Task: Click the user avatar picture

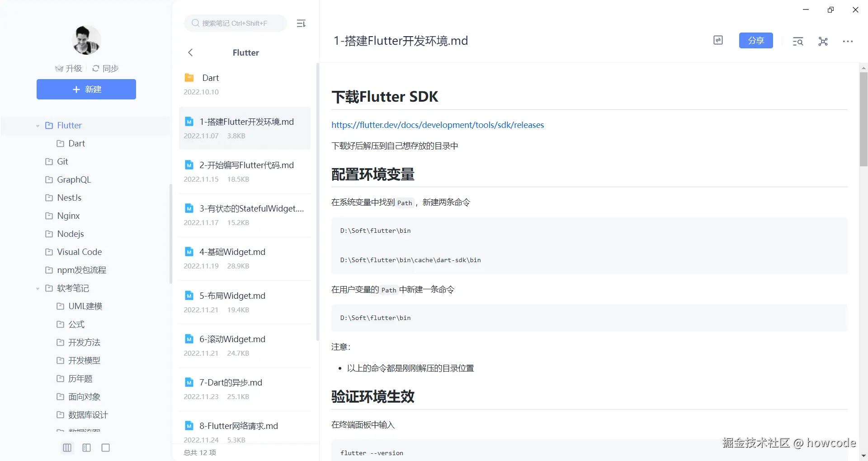Action: (x=86, y=40)
